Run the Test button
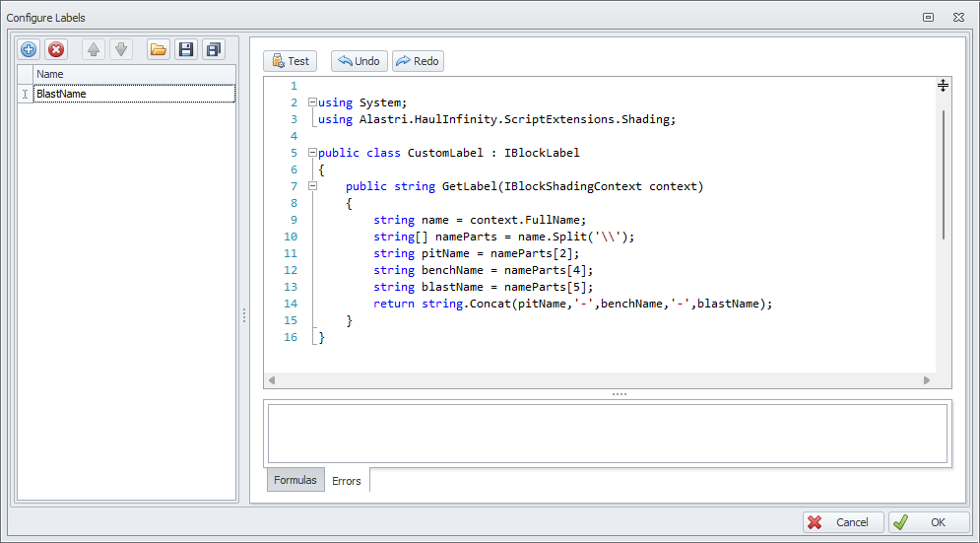The image size is (980, 543). [x=290, y=61]
